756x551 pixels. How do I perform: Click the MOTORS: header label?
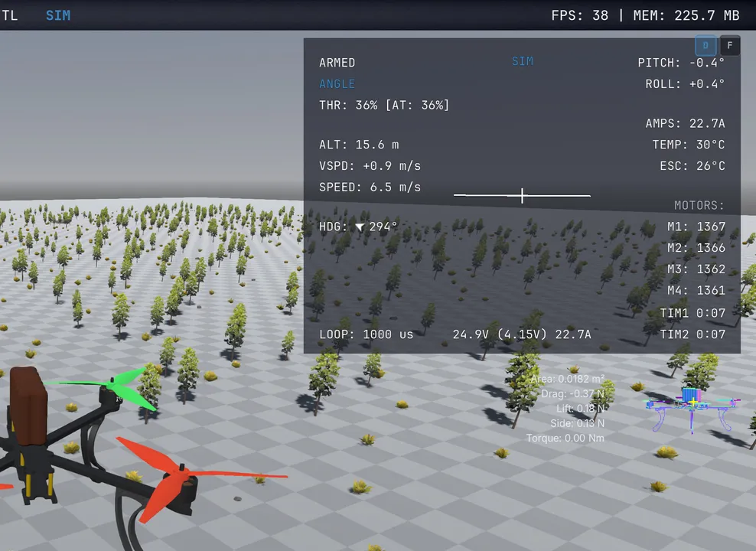[x=699, y=205]
